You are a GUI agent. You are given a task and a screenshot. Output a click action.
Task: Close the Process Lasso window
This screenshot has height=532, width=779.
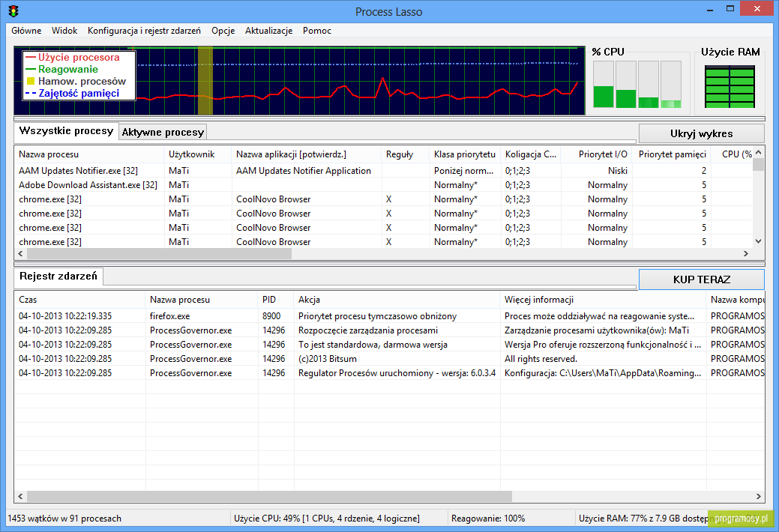(x=757, y=9)
